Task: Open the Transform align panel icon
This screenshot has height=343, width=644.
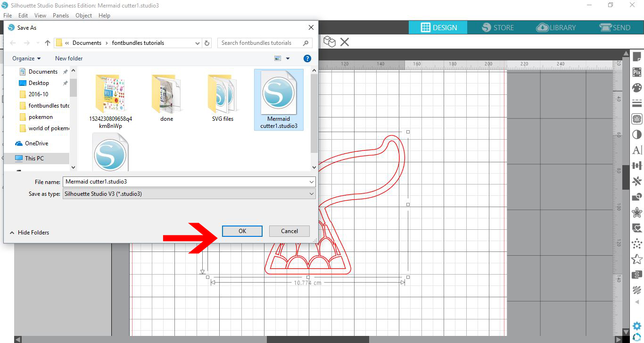Action: [637, 166]
